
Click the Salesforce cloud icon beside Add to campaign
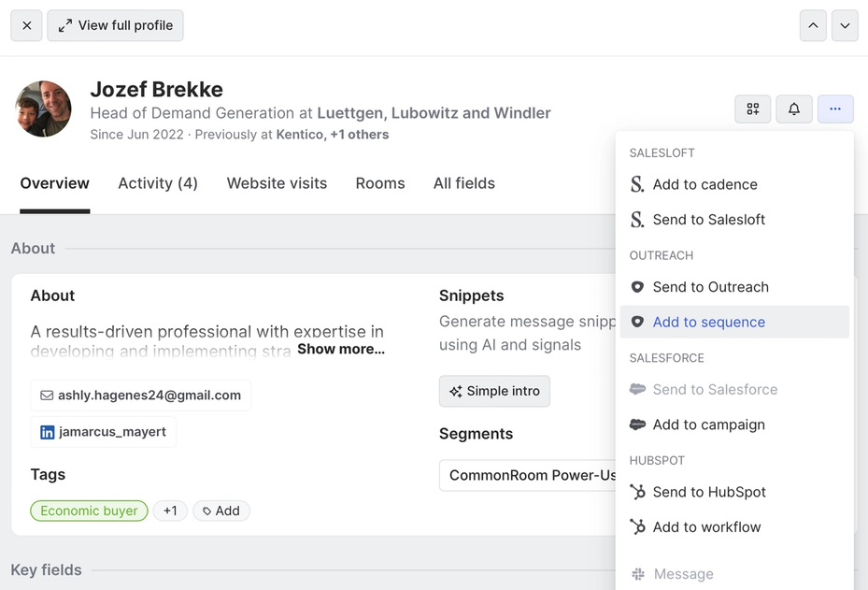(x=638, y=425)
